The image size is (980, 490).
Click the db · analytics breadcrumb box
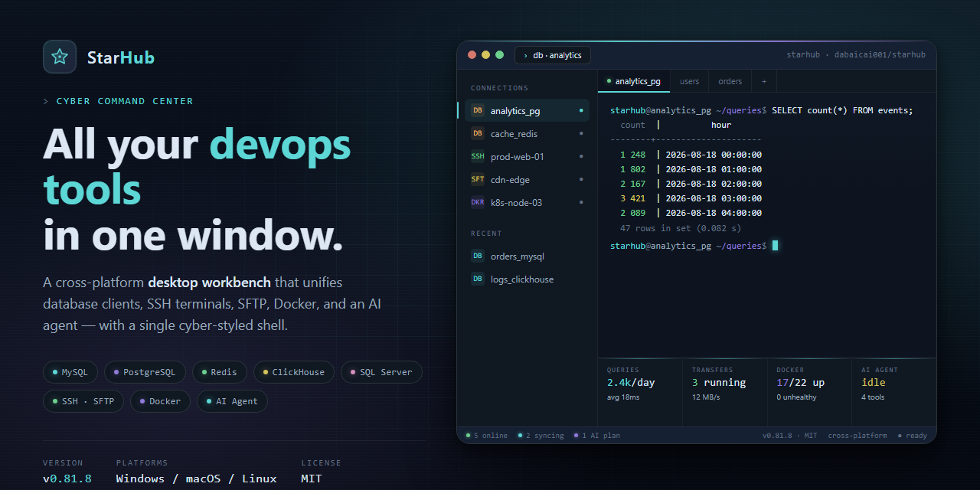[553, 55]
